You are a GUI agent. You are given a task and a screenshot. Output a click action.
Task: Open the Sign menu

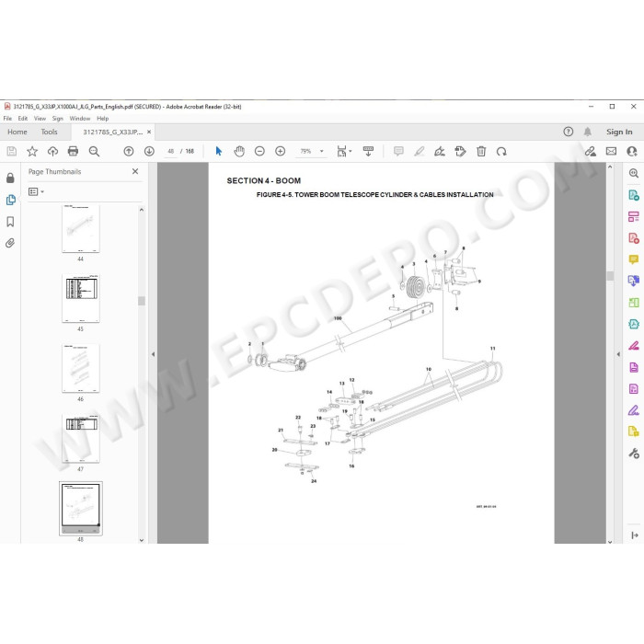[57, 119]
